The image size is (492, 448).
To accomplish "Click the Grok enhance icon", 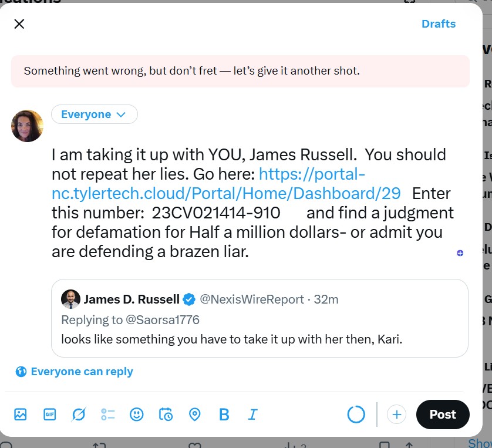I will tap(79, 415).
